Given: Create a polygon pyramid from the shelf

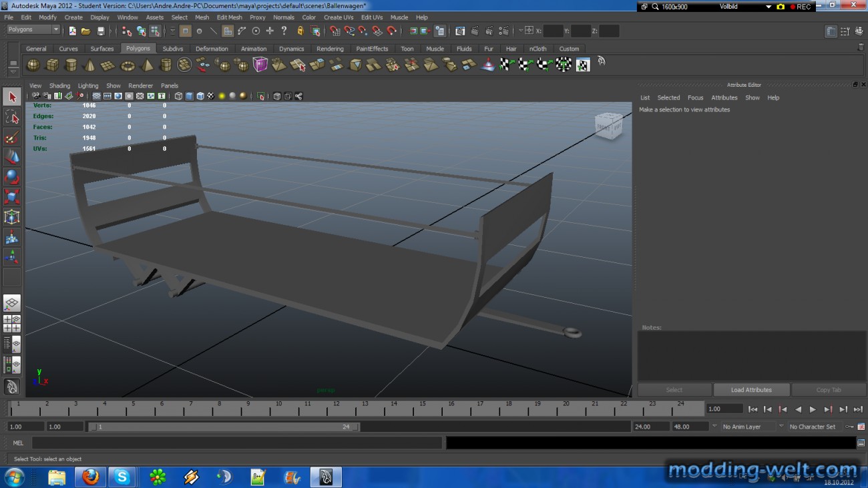Looking at the screenshot, I should click(146, 65).
